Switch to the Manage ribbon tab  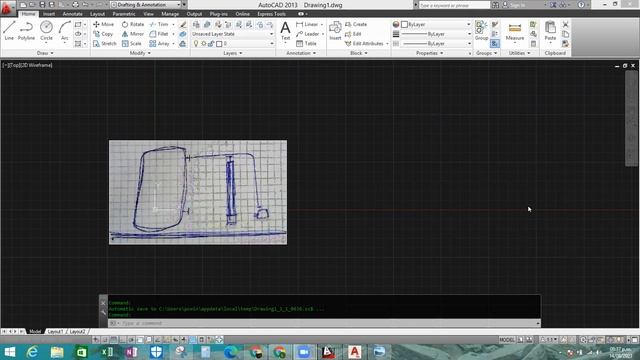pyautogui.click(x=170, y=14)
